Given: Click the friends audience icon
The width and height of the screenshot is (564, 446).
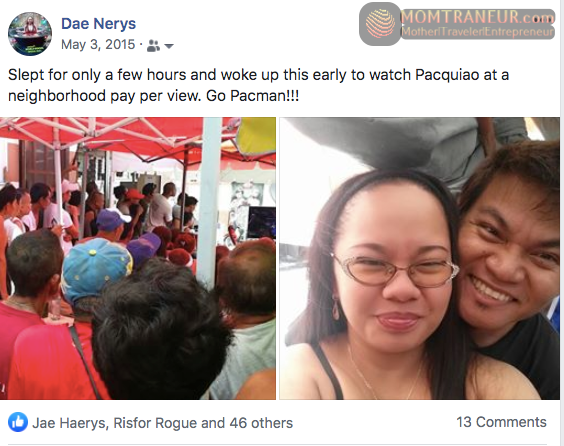Looking at the screenshot, I should [x=153, y=46].
